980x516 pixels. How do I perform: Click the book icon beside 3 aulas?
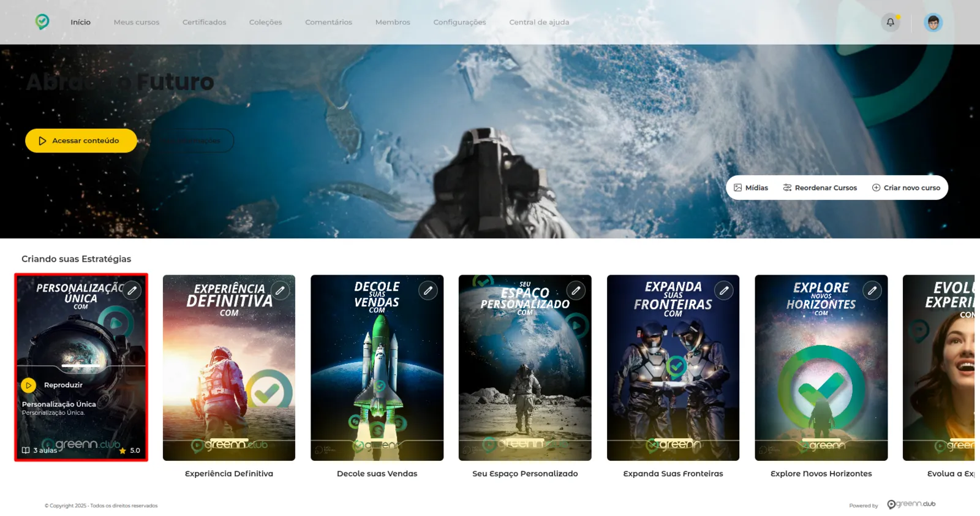[26, 450]
